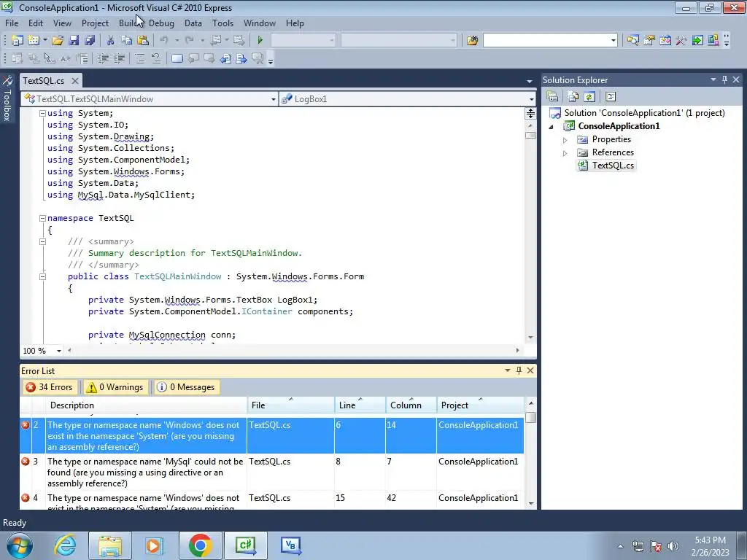This screenshot has height=560, width=747.
Task: Open Internet Explorer from the taskbar
Action: (65, 545)
